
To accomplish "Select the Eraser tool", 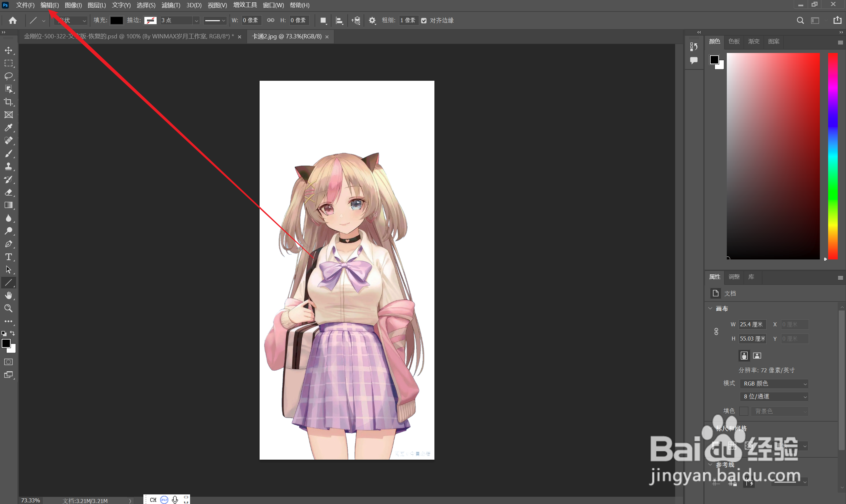I will pyautogui.click(x=9, y=193).
